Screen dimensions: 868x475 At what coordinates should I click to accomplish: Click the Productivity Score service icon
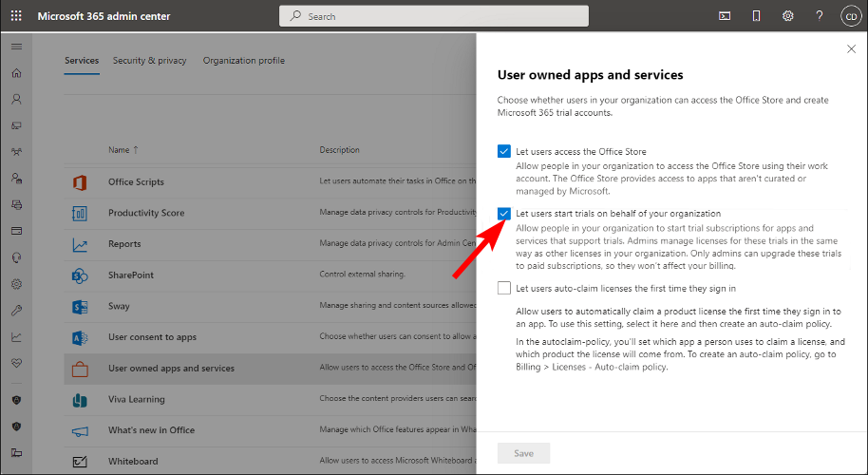(x=80, y=213)
